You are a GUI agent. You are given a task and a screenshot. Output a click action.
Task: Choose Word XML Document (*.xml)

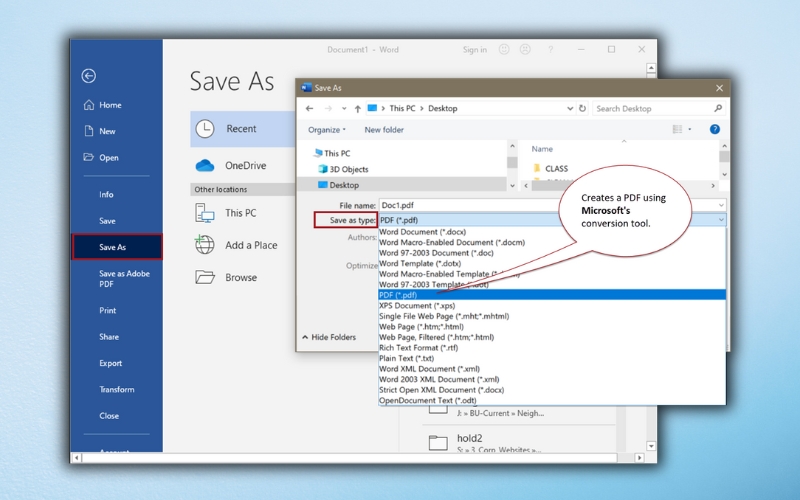[429, 369]
